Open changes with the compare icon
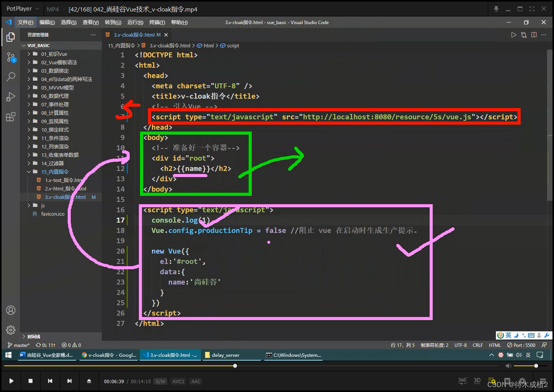Screen dimensions: 554x392 524,35
